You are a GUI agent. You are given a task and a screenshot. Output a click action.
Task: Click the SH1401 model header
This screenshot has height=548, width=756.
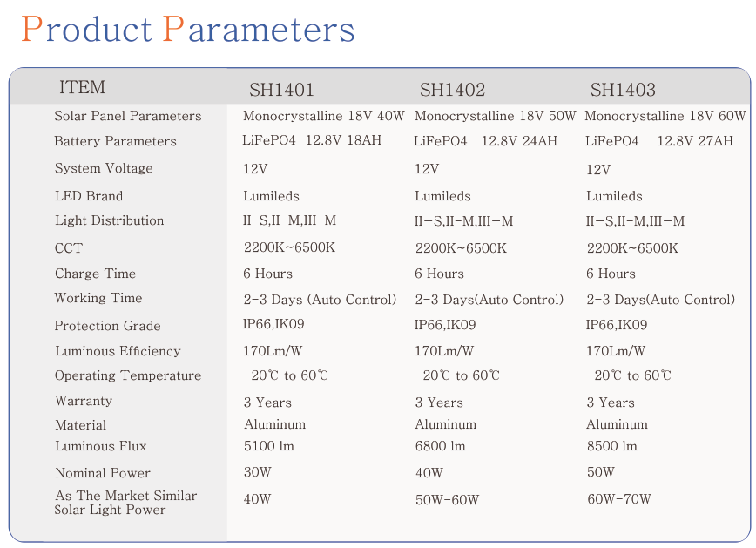[x=281, y=90]
